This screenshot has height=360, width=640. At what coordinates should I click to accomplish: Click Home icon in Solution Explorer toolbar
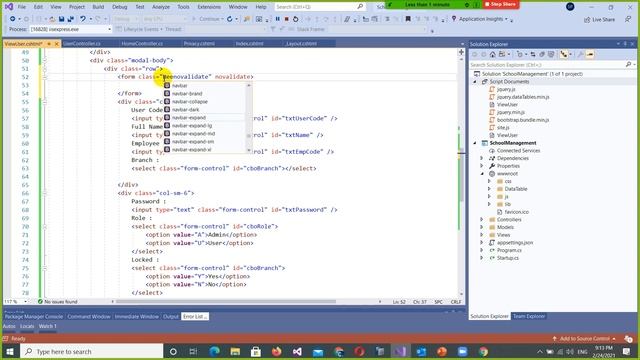tap(493, 54)
